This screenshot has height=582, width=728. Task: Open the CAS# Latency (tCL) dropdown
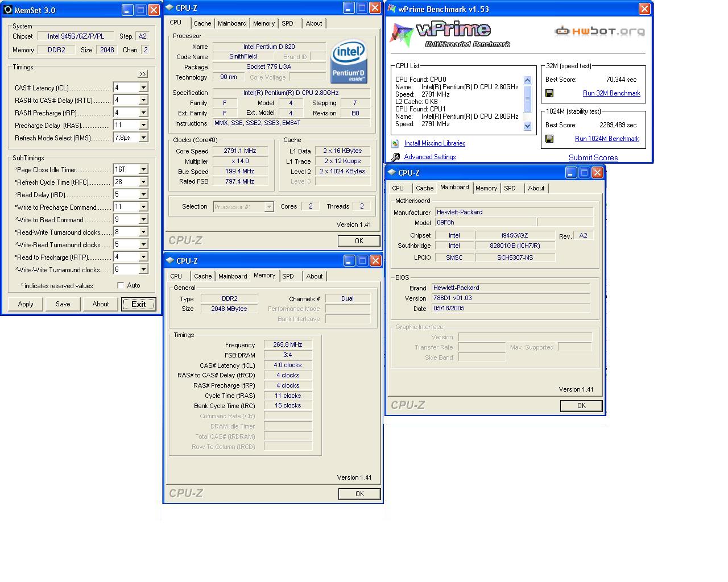143,88
